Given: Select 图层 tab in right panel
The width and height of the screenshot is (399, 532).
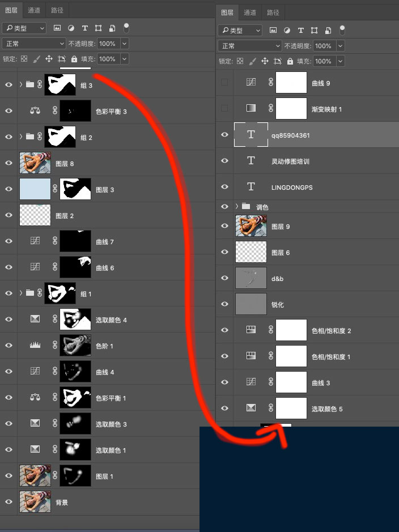Looking at the screenshot, I should pos(227,12).
